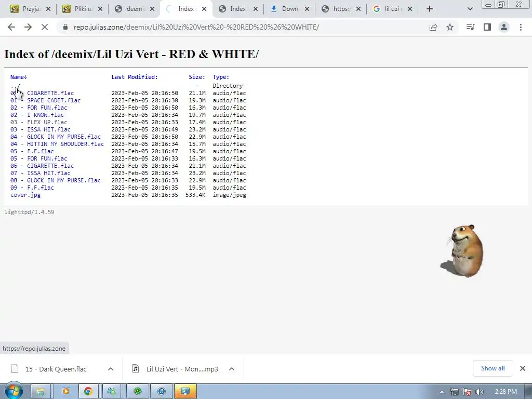Open Windows Explorer from taskbar

point(41,392)
